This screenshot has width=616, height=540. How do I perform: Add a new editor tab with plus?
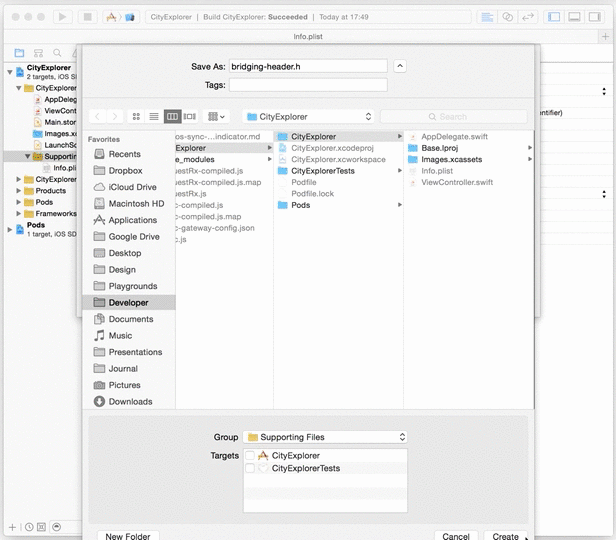(605, 37)
